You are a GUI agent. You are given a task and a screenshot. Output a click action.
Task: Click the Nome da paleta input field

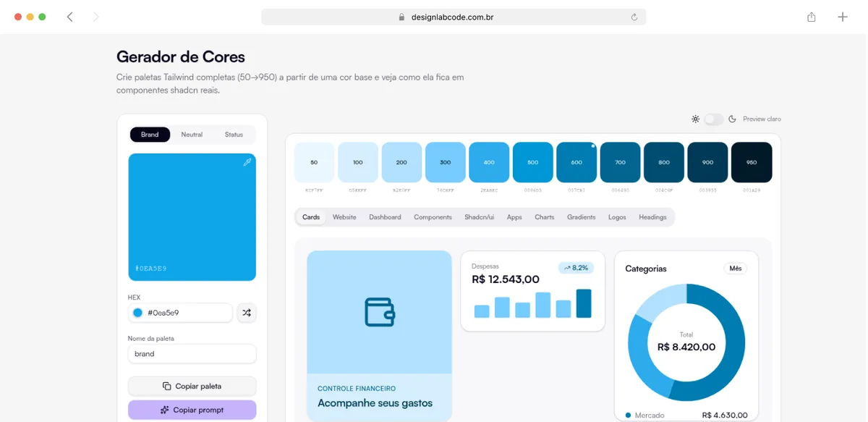pyautogui.click(x=192, y=354)
